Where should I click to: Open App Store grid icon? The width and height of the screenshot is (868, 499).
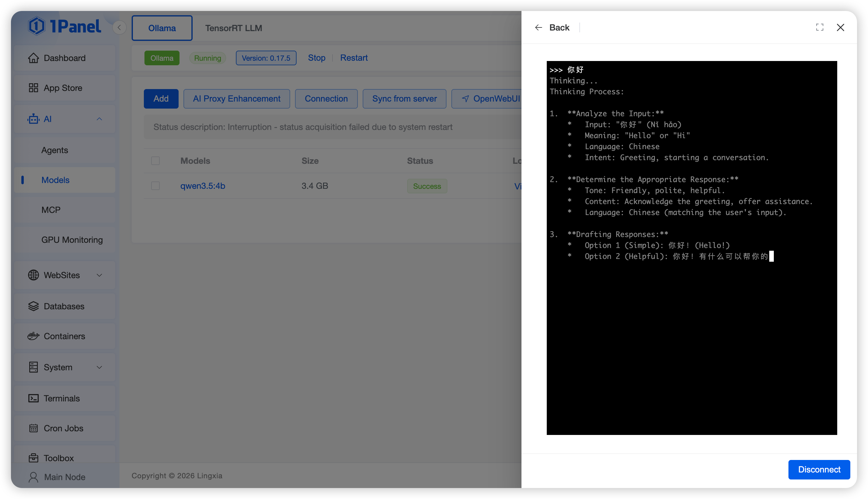coord(33,88)
